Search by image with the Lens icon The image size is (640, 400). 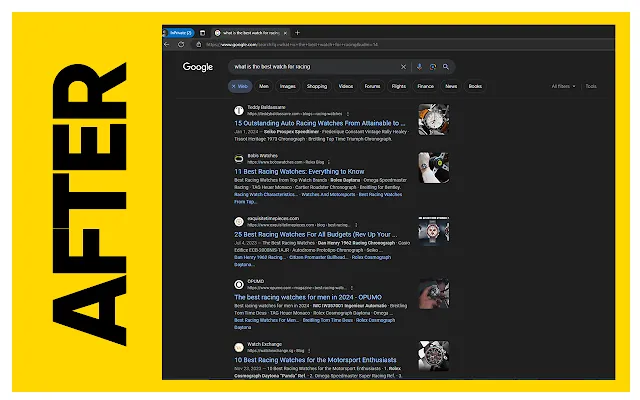tap(433, 67)
